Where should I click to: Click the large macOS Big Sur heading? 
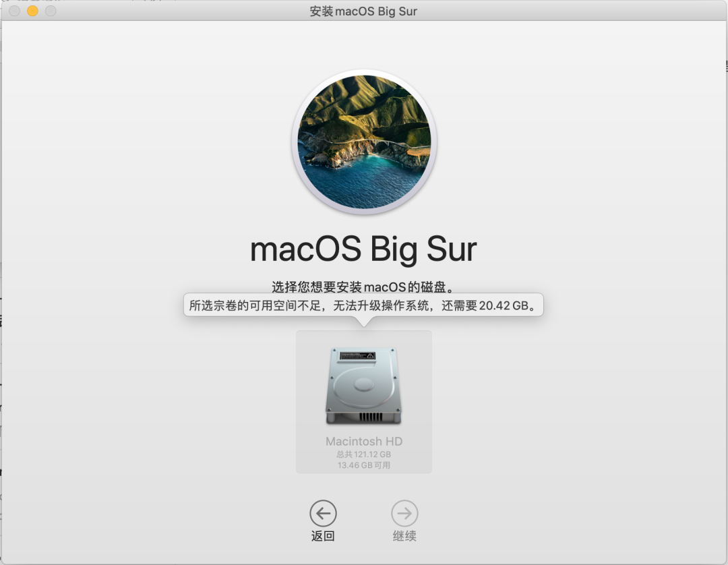(x=363, y=249)
